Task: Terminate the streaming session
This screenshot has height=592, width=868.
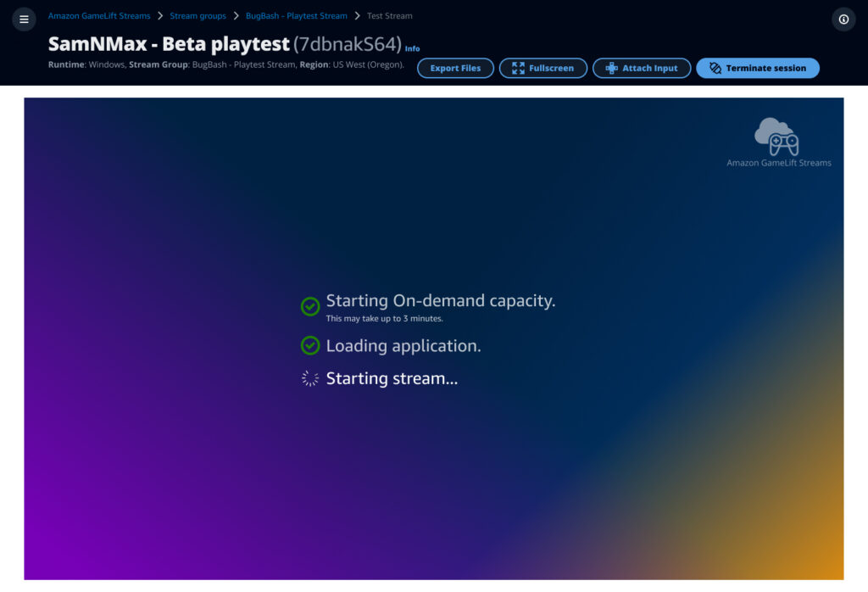Action: coord(757,68)
